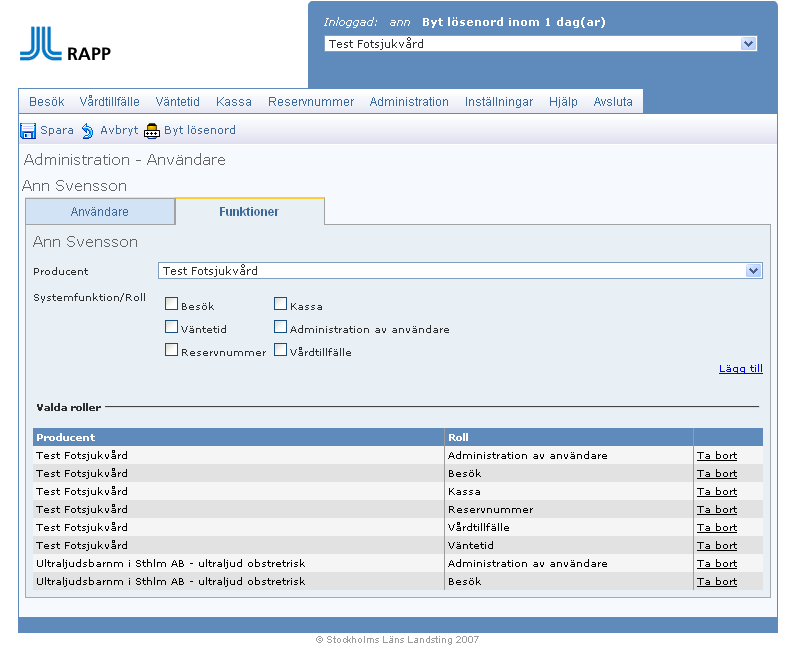Click the Avbryt undo arrow icon
The width and height of the screenshot is (801, 652).
(88, 131)
